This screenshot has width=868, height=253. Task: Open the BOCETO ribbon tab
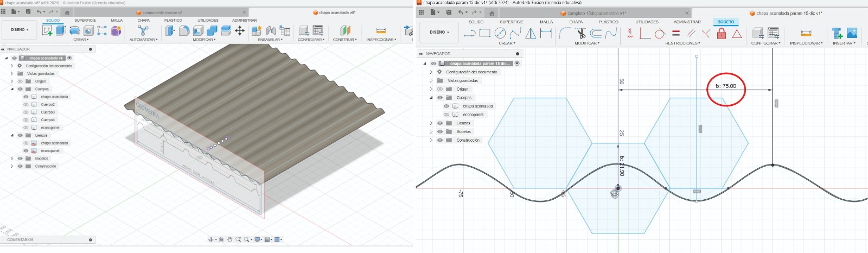tap(725, 22)
